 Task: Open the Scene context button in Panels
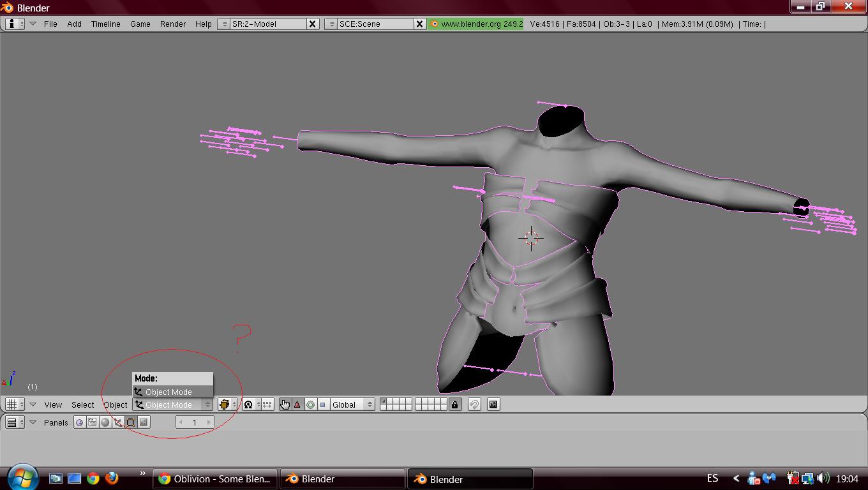144,422
